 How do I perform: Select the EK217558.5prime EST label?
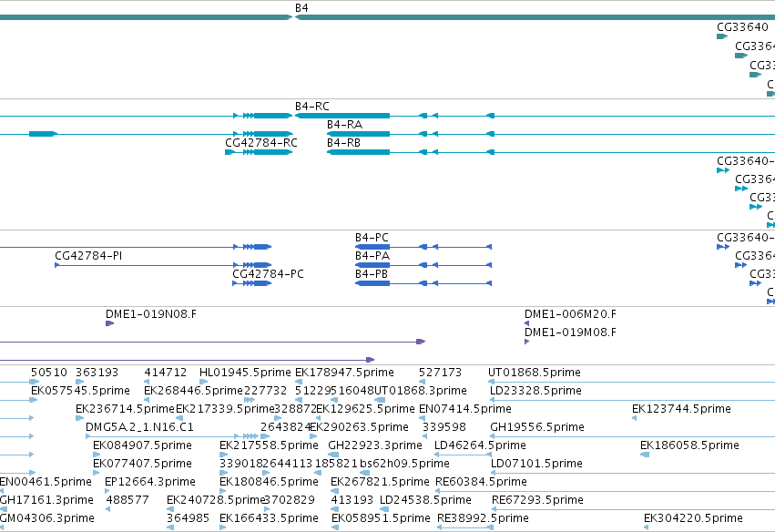pos(269,446)
